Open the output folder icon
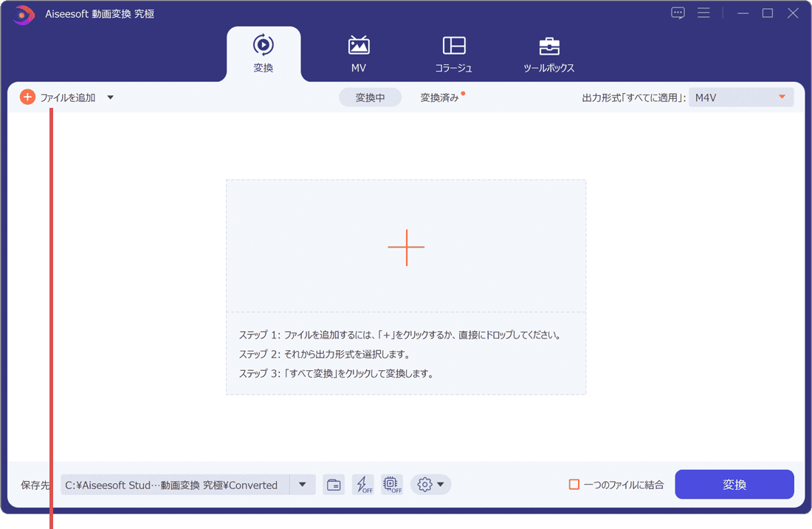The height and width of the screenshot is (529, 812). click(333, 484)
